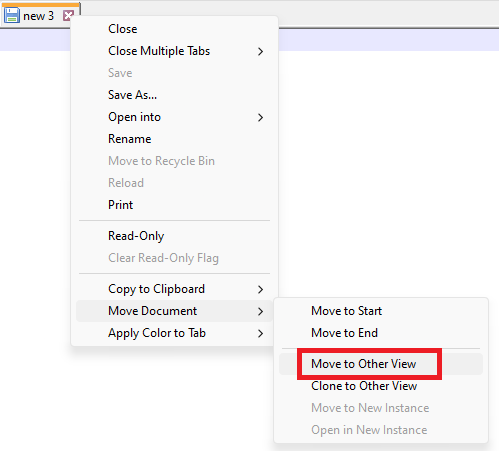Expand Close Multiple Tabs submenu arrow

(x=260, y=51)
